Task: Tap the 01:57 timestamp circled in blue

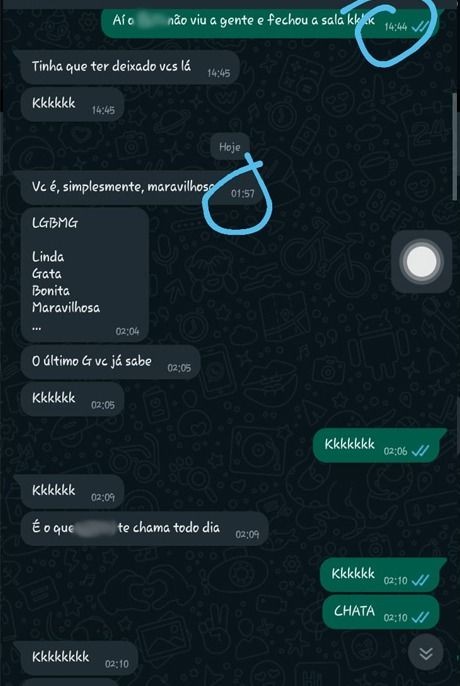Action: [243, 193]
